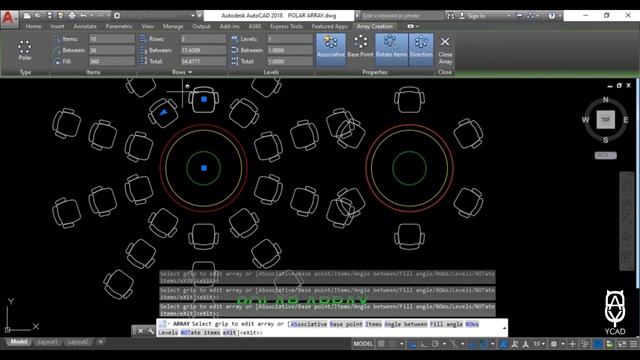
Task: Click the Levels count input field
Action: [290, 39]
